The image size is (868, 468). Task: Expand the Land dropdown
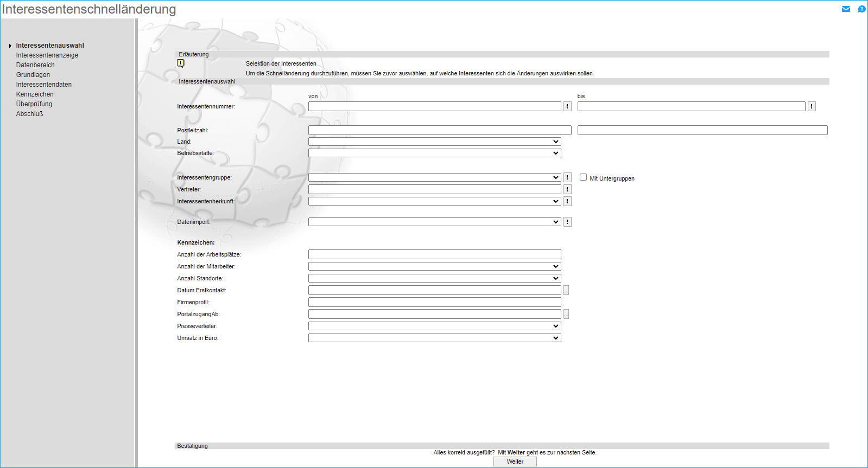tap(434, 142)
